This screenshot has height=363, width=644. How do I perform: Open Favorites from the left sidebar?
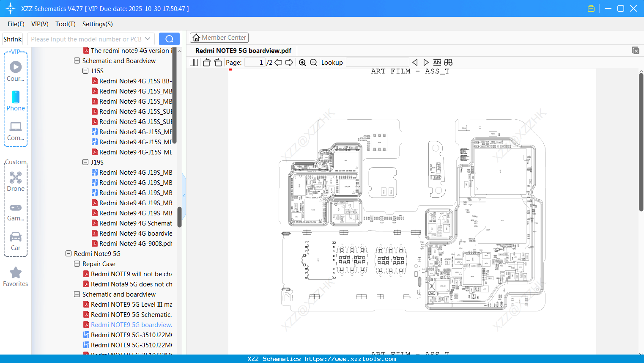point(15,276)
